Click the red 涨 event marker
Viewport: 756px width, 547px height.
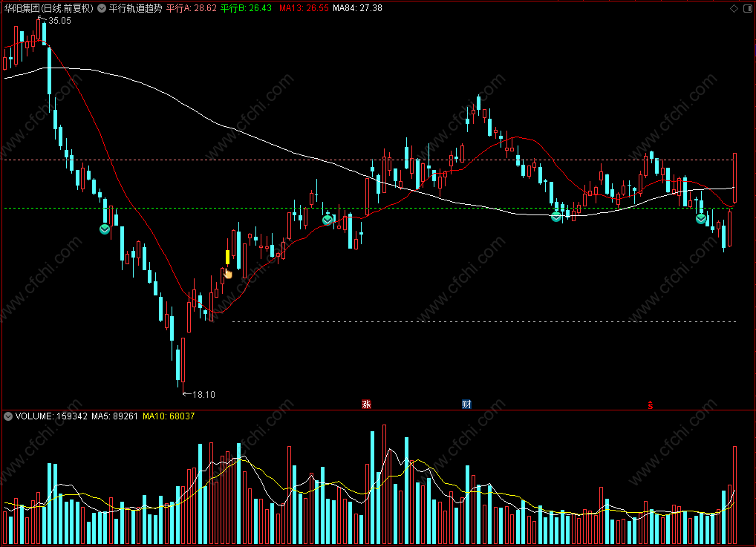[x=366, y=404]
